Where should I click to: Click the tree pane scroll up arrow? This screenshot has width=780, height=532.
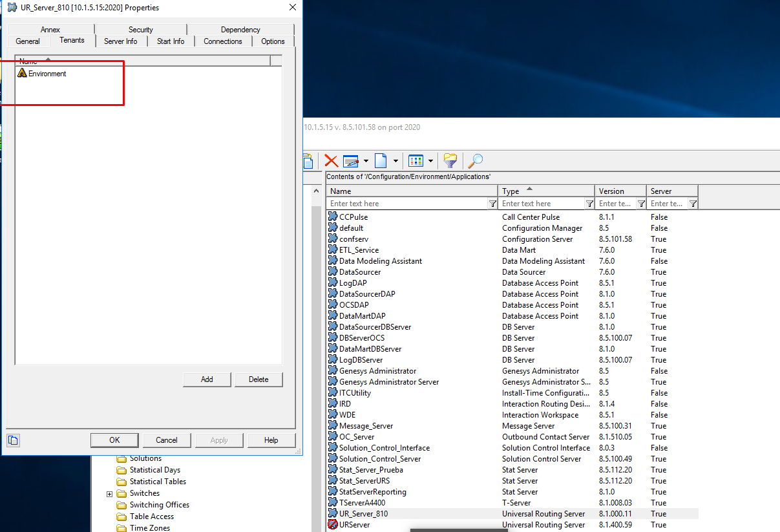(316, 191)
